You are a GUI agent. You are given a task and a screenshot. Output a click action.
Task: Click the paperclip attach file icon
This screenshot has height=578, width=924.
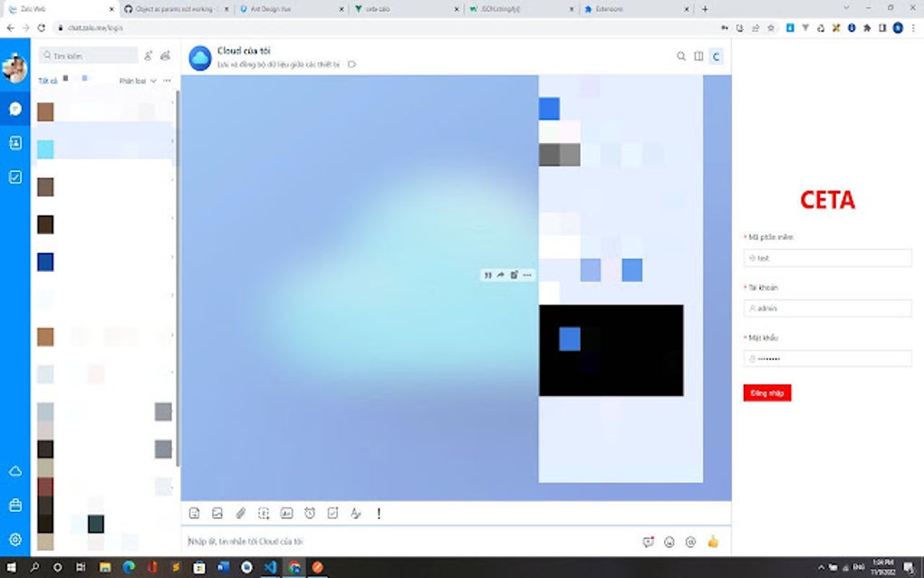click(240, 513)
